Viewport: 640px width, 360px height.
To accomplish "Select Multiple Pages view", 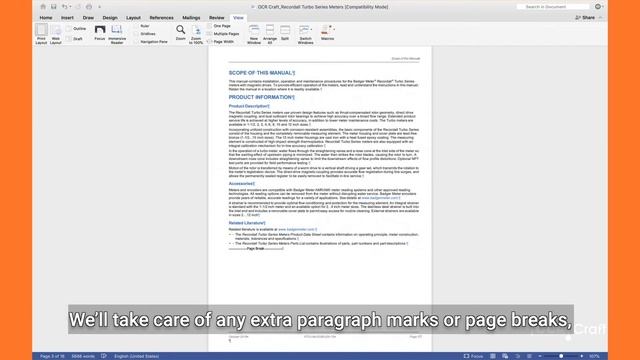I will (x=223, y=34).
